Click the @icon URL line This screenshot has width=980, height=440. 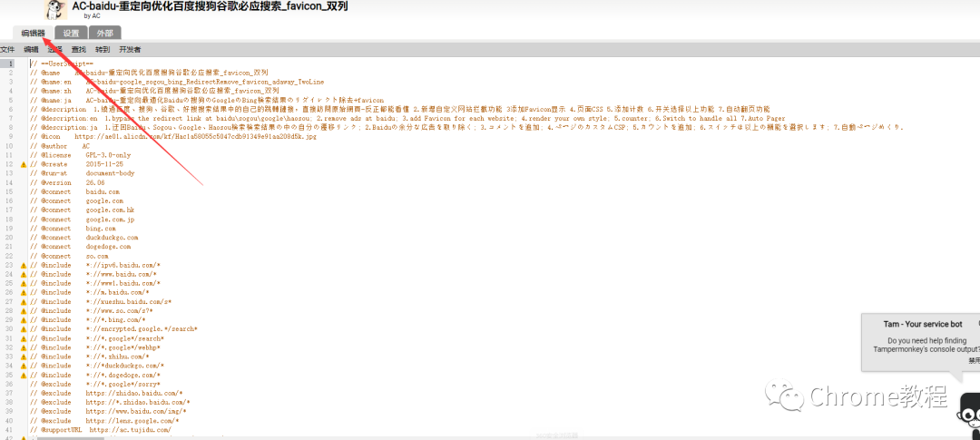coord(173,136)
